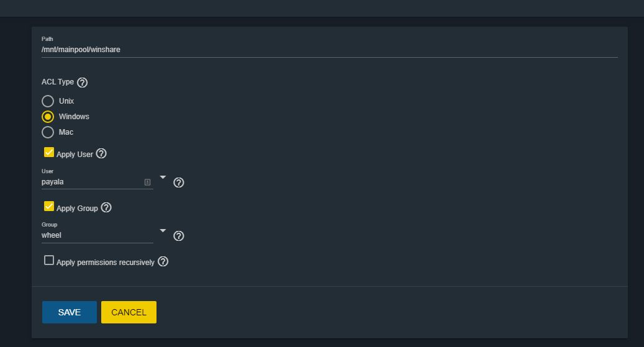Screen dimensions: 644x347
Task: Click help icon beside Group field
Action: pos(179,236)
